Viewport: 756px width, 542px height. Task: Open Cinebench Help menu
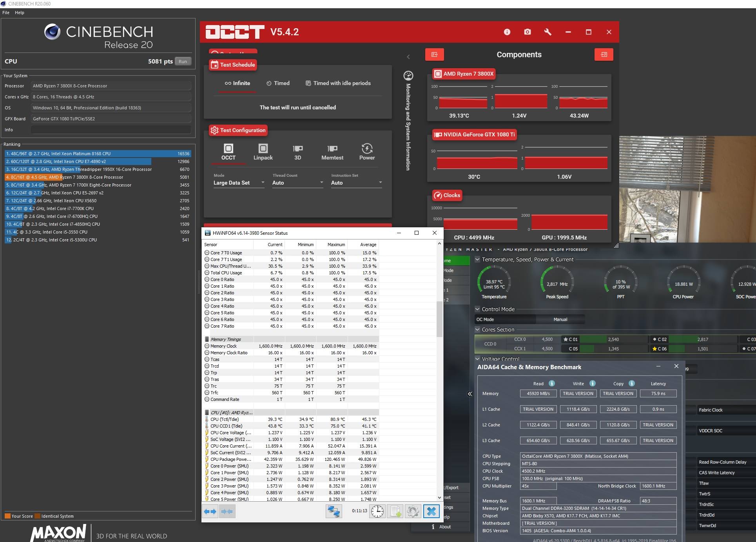[20, 13]
